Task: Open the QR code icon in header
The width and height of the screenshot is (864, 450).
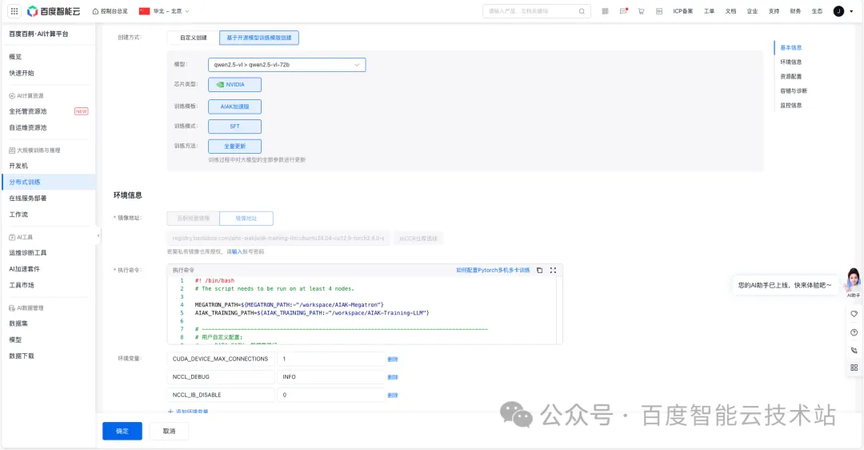Action: tap(605, 11)
